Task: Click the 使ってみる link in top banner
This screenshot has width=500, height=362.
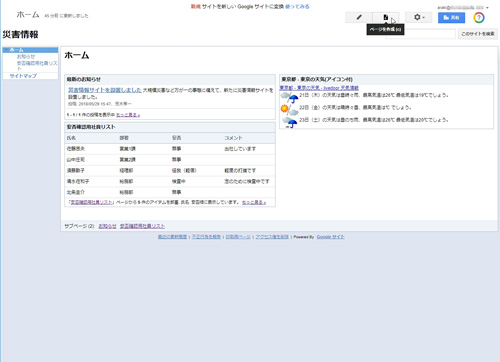Action: [297, 6]
